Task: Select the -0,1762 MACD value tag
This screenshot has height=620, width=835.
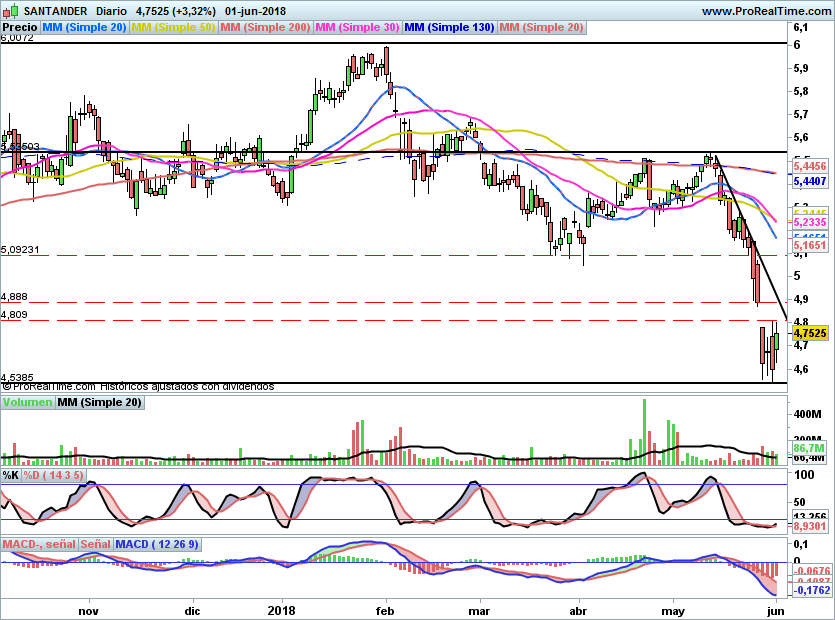Action: point(812,590)
